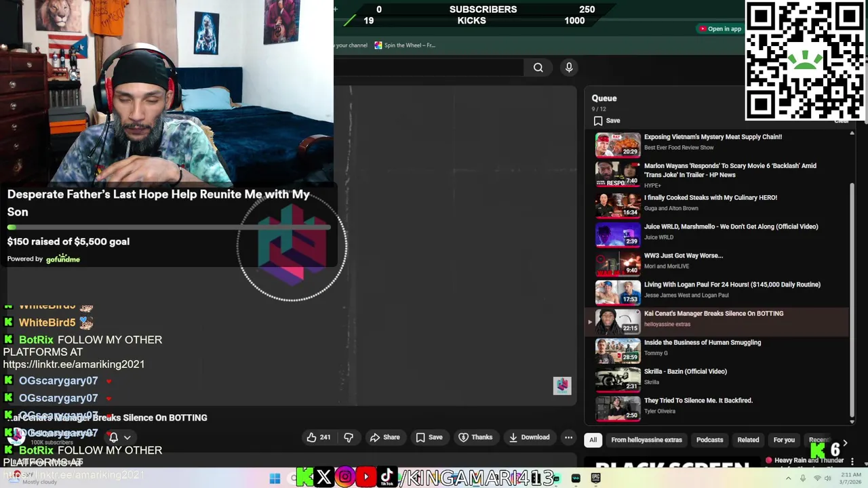
Task: Click the YouTube search magnifier icon
Action: pos(538,67)
